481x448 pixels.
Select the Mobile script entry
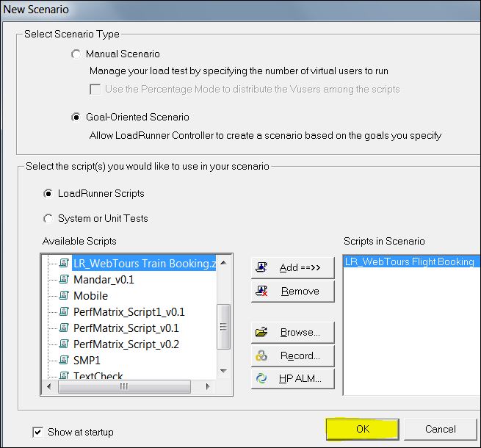pos(90,296)
